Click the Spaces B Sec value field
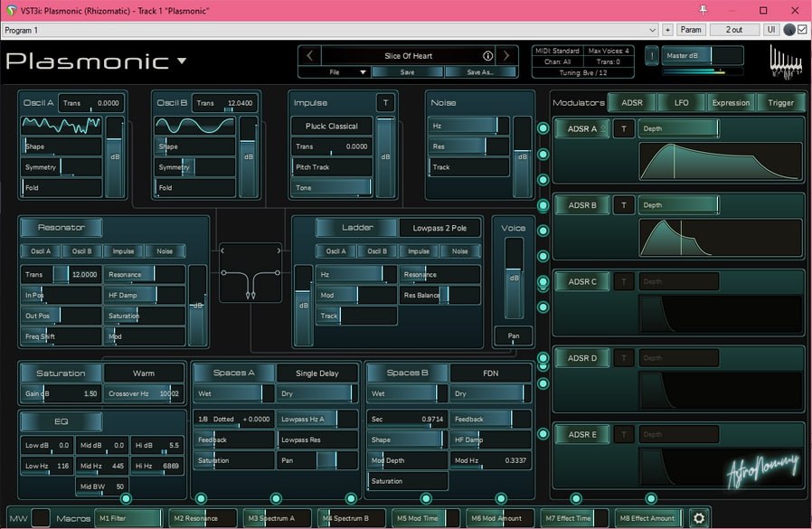Viewport: 812px width, 529px height. pyautogui.click(x=407, y=419)
